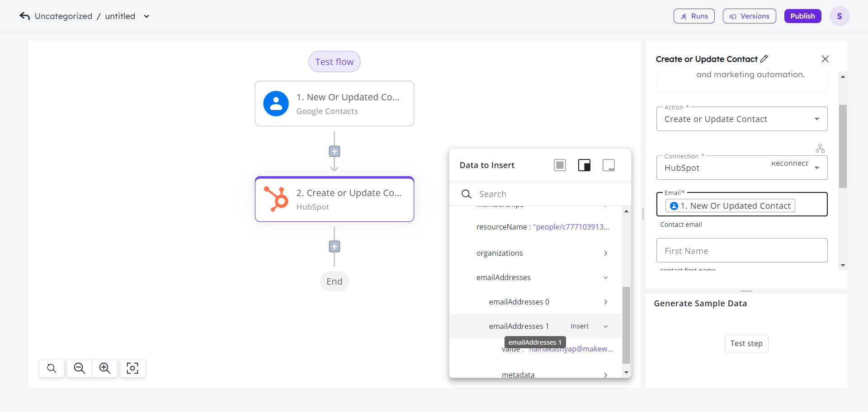
Task: Click the Uncategorized breadcrumb
Action: coord(63,16)
